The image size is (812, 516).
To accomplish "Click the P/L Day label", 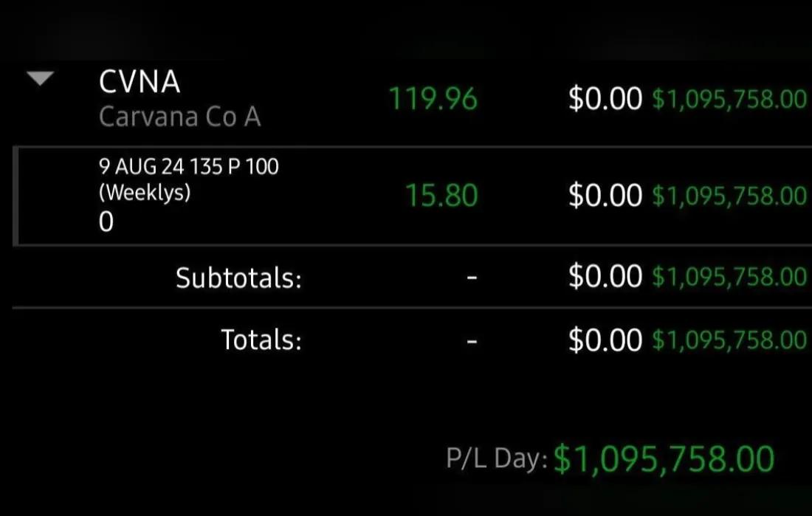I will point(497,458).
